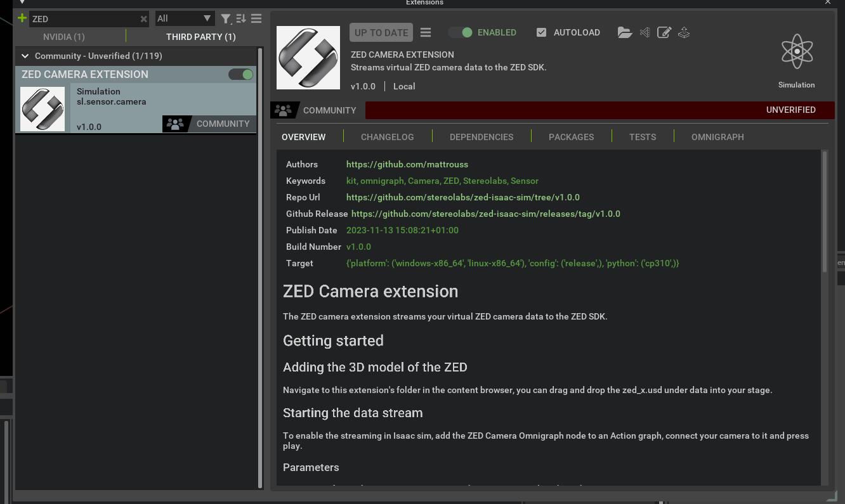Open the filter options funnel icon

pos(226,19)
